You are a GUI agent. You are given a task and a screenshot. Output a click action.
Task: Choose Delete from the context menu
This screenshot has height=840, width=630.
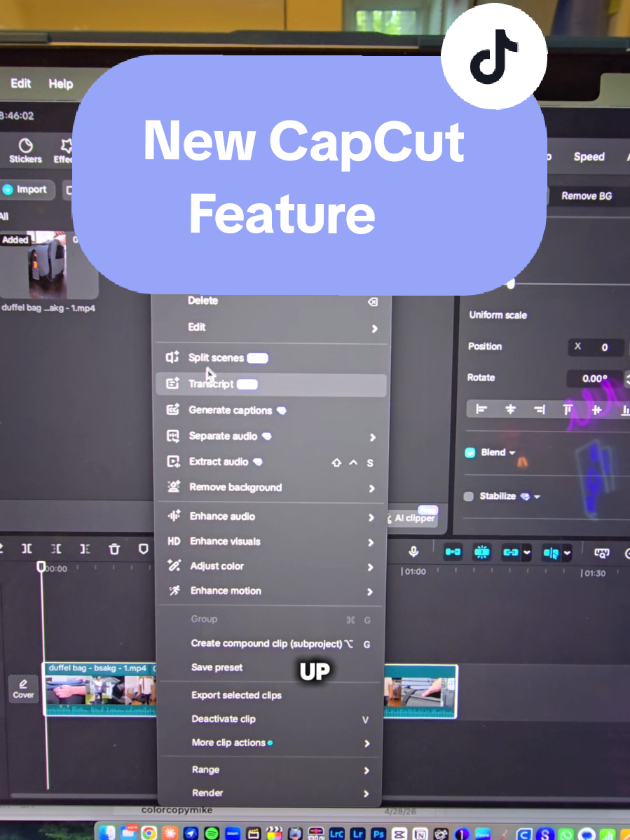point(271,301)
